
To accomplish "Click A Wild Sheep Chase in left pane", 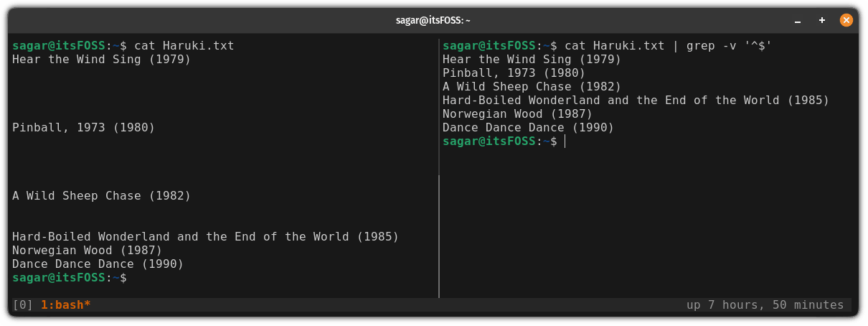I will 101,195.
